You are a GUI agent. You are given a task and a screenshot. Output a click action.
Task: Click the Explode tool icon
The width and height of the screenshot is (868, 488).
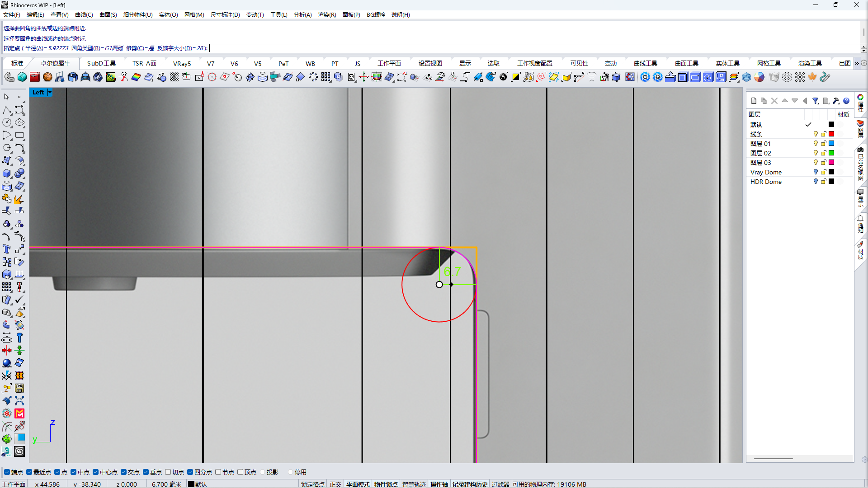(x=19, y=199)
